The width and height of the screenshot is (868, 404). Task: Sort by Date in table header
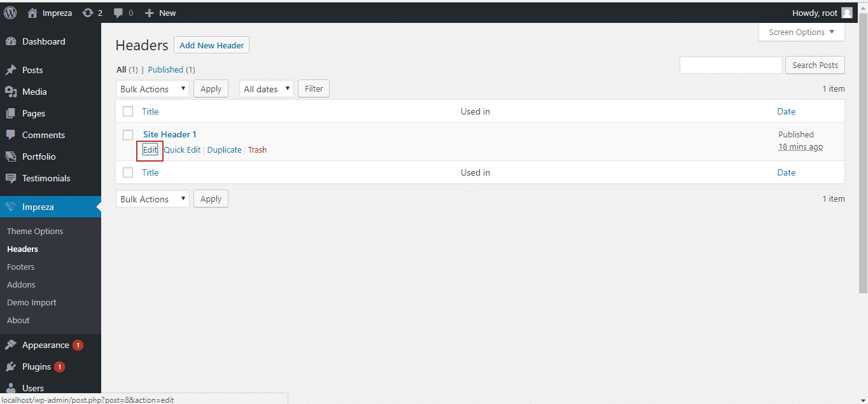coord(787,111)
